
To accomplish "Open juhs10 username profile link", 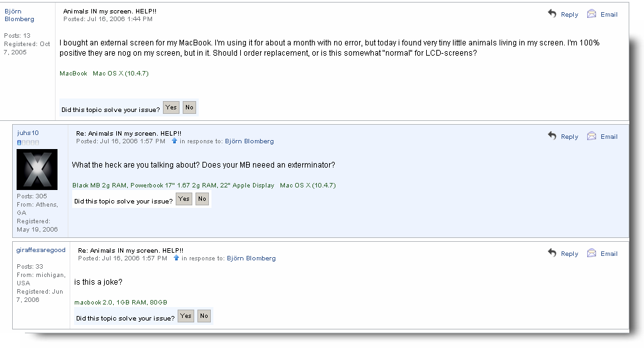I will 28,133.
